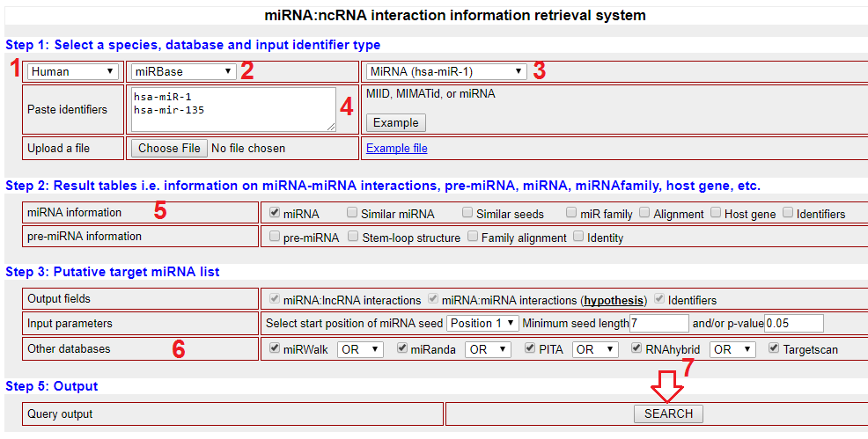Enable Stem-loop structure checkbox
This screenshot has height=439, width=868.
click(353, 237)
